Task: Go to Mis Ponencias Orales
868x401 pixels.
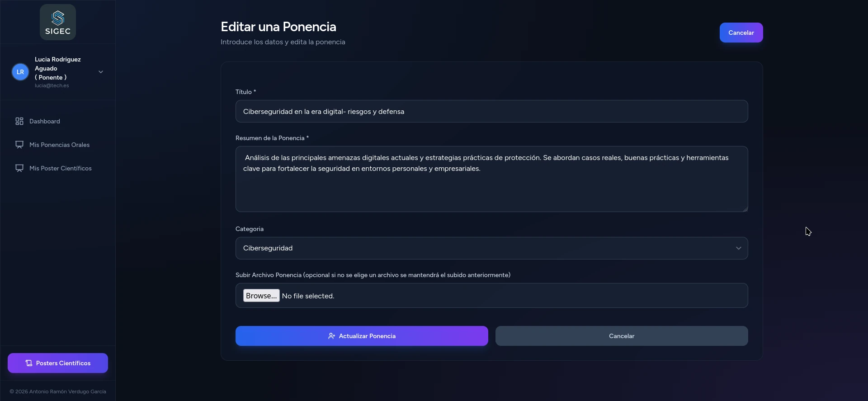Action: 59,145
